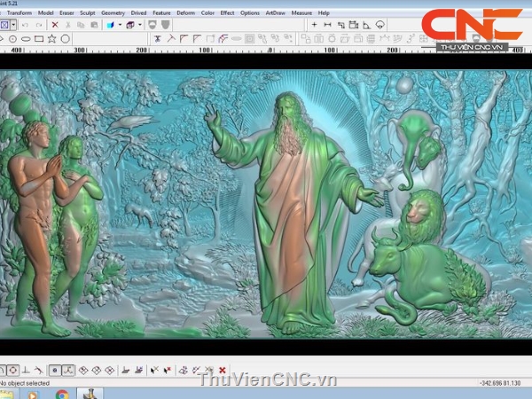Click the Cut scissors icon
The width and height of the screenshot is (532, 399).
tap(68, 25)
